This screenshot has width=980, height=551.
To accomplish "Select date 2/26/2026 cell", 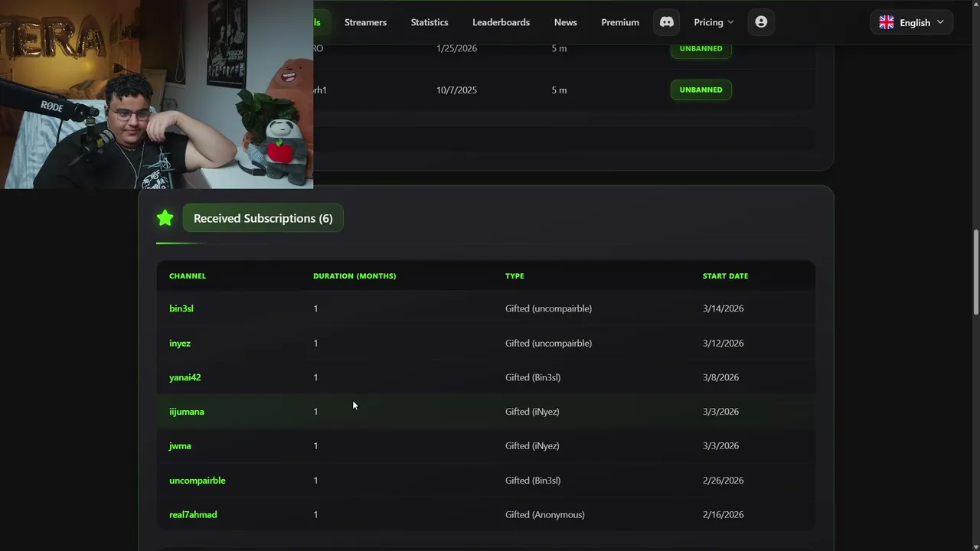I will (723, 481).
